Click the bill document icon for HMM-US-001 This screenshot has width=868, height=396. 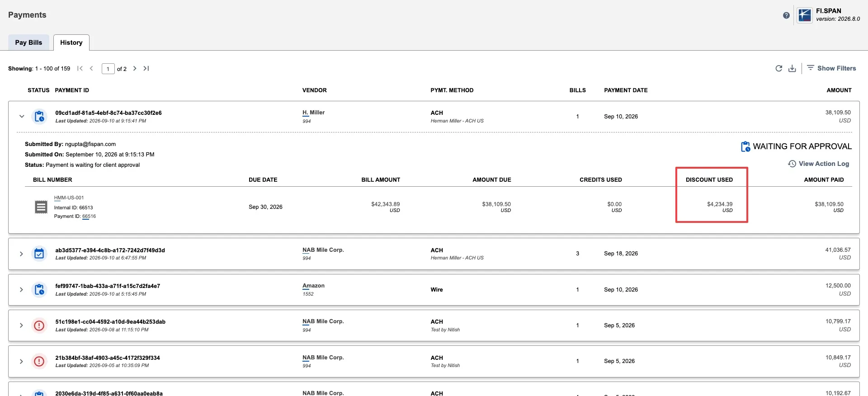click(x=41, y=207)
